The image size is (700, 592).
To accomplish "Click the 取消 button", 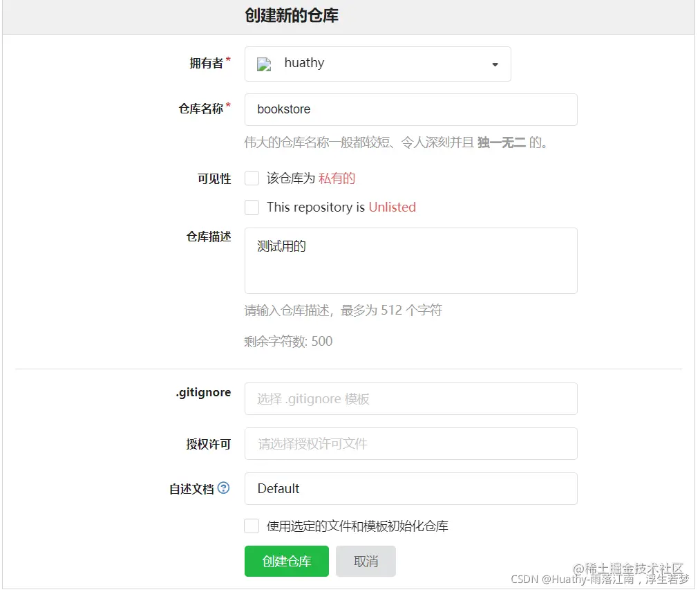I will [x=366, y=562].
